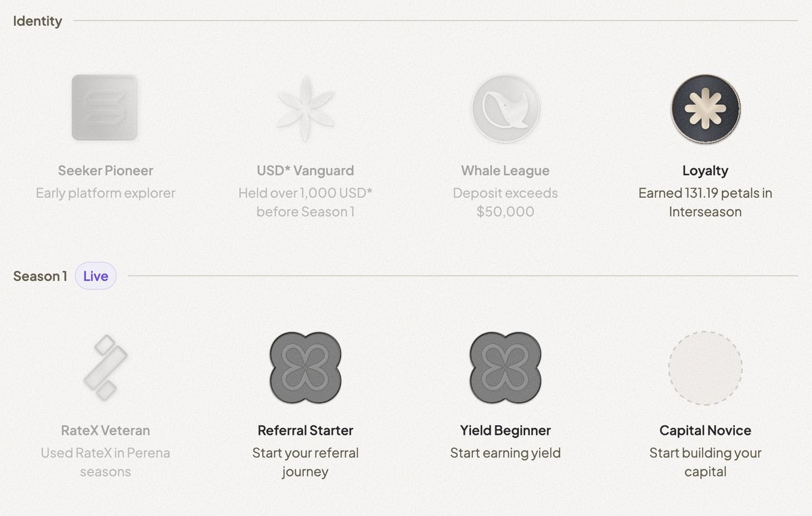Viewport: 812px width, 516px height.
Task: Click the empty Capital Novice badge placeholder
Action: pyautogui.click(x=705, y=368)
